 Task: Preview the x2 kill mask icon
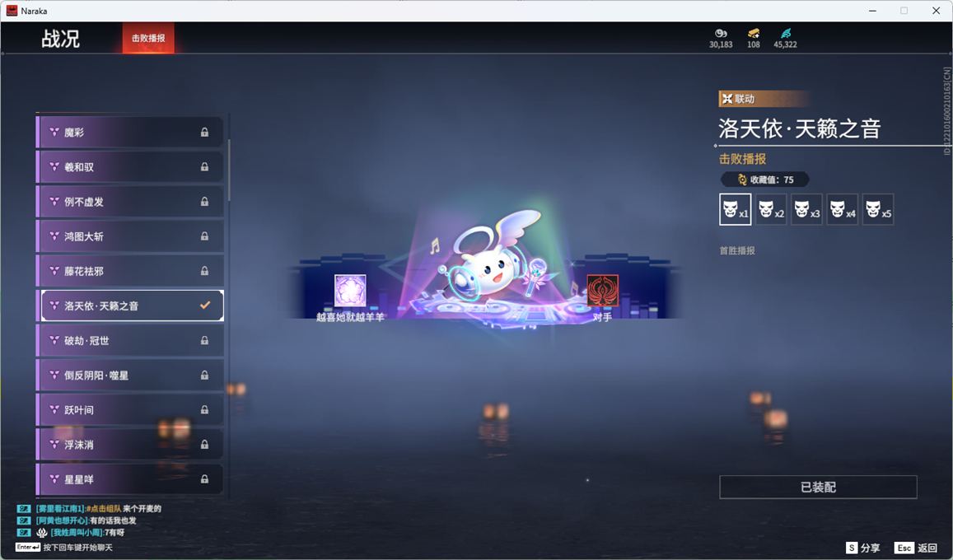(x=771, y=209)
